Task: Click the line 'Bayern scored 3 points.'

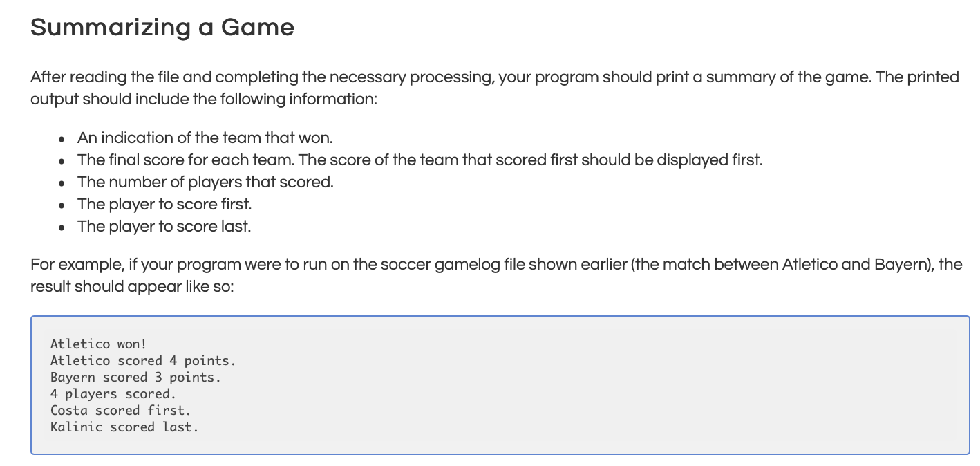Action: [136, 377]
